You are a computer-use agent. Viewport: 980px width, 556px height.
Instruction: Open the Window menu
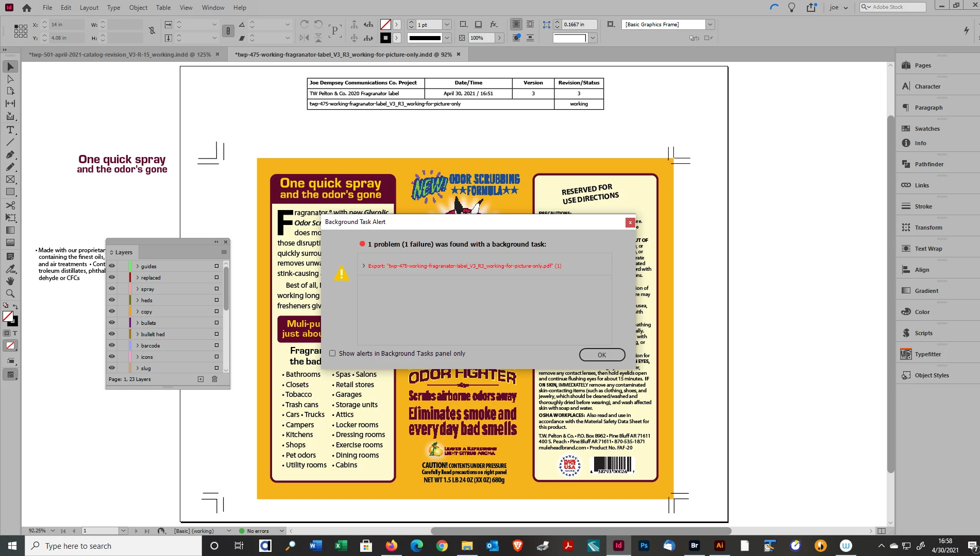tap(213, 8)
